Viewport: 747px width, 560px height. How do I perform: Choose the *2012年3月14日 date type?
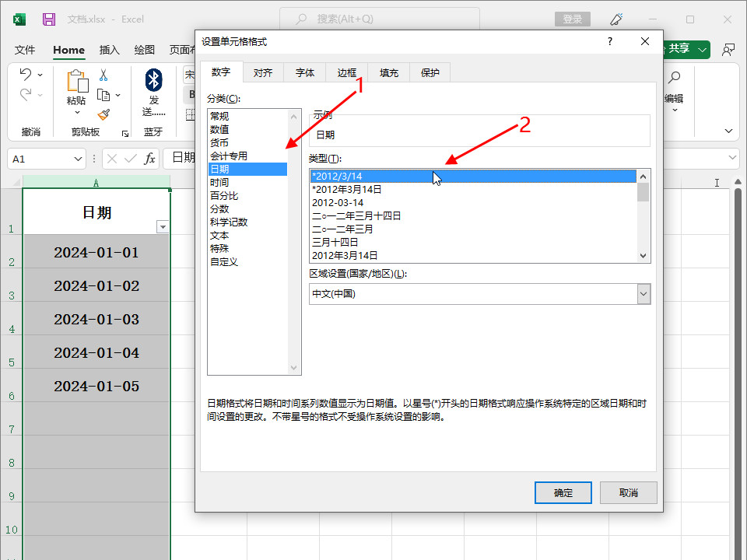coord(473,190)
